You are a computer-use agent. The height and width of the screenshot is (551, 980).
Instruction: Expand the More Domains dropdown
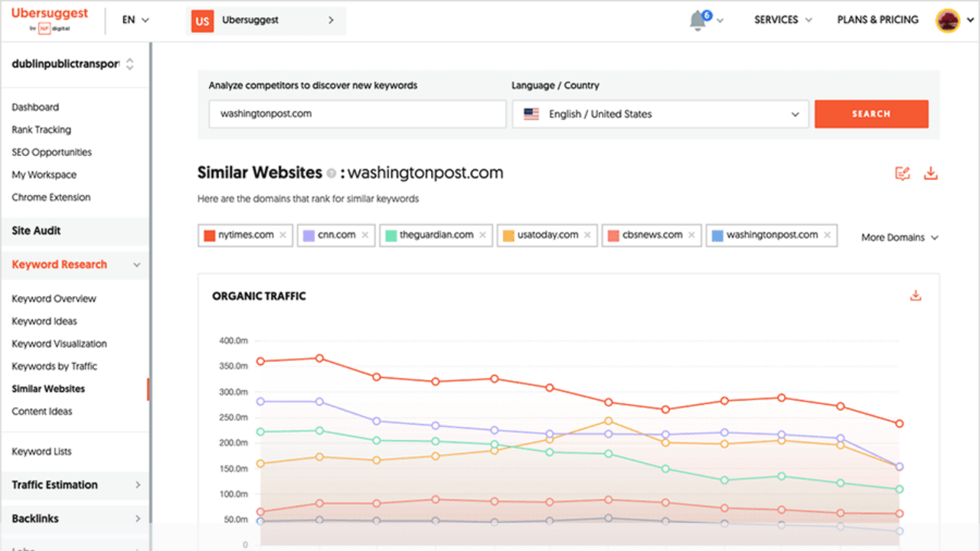(x=900, y=237)
